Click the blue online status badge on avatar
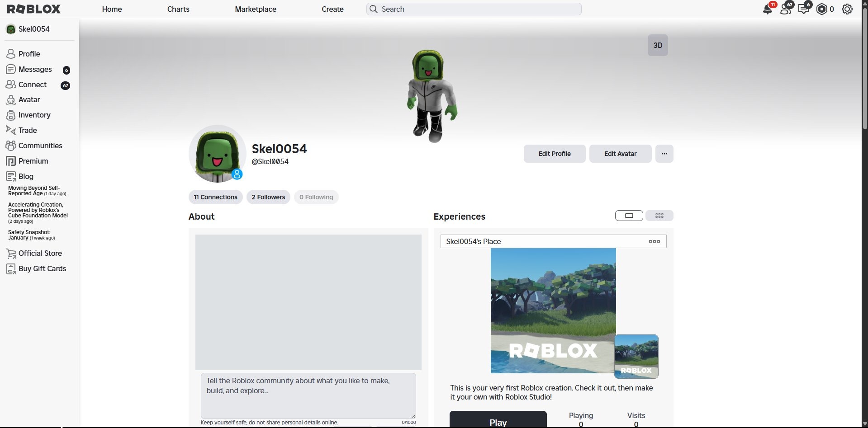Image resolution: width=868 pixels, height=428 pixels. coord(237,174)
